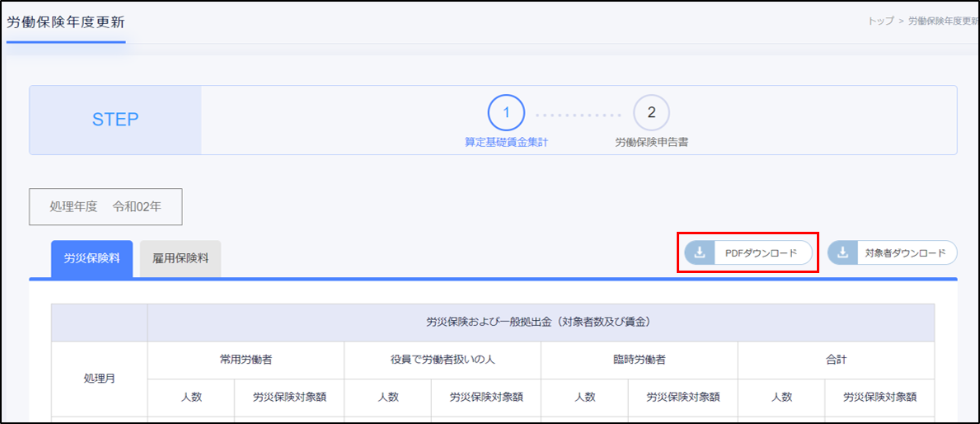The width and height of the screenshot is (980, 424).
Task: Select the step 2 circle indicator
Action: click(x=651, y=113)
